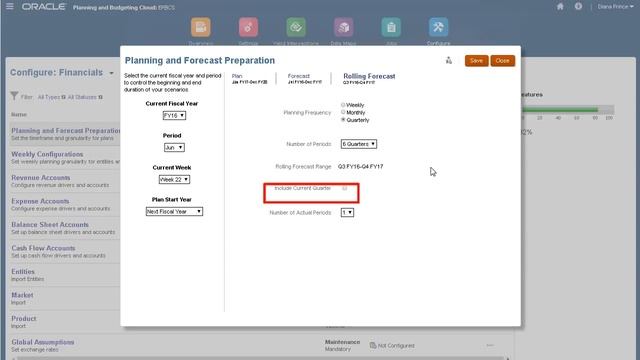Viewport: 640px width, 360px height.
Task: Open the Valid Intersections icon
Action: pos(296,27)
